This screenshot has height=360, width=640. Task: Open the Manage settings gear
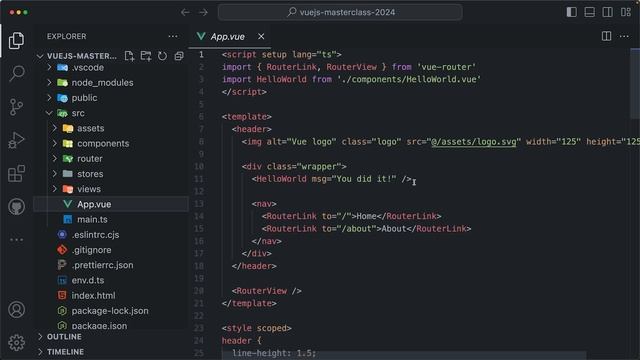[x=16, y=342]
